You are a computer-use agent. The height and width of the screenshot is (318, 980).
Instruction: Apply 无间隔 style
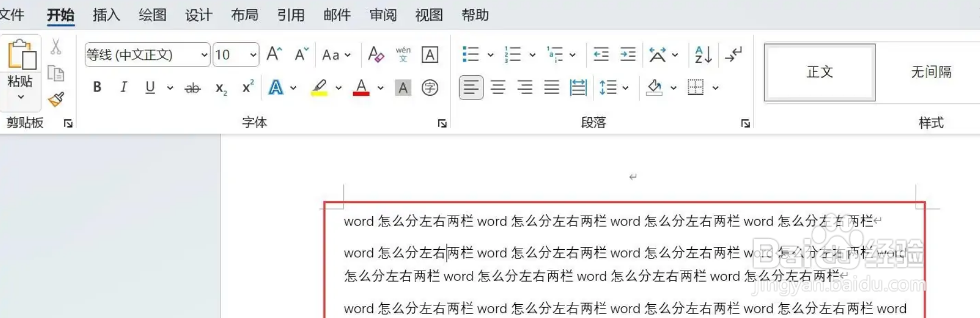(x=931, y=72)
